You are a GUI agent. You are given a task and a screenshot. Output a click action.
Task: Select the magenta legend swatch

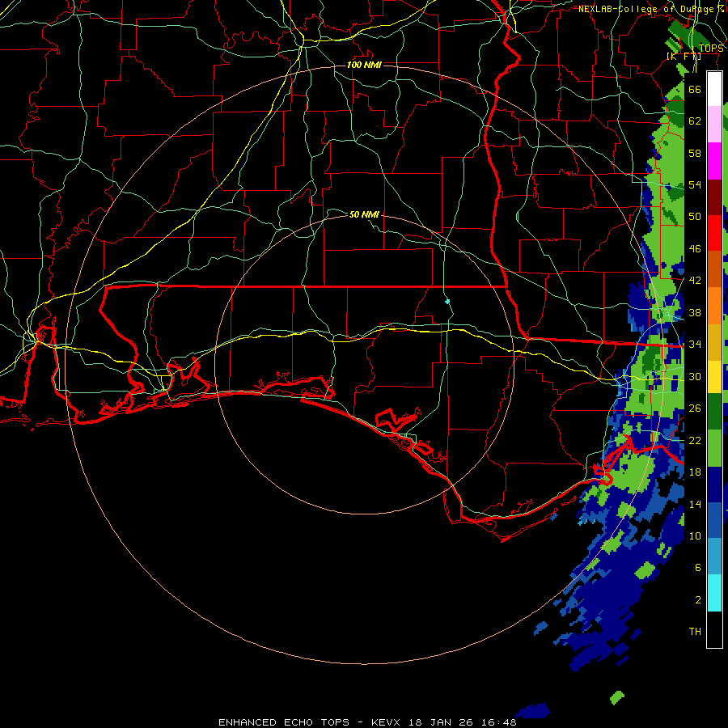(714, 161)
